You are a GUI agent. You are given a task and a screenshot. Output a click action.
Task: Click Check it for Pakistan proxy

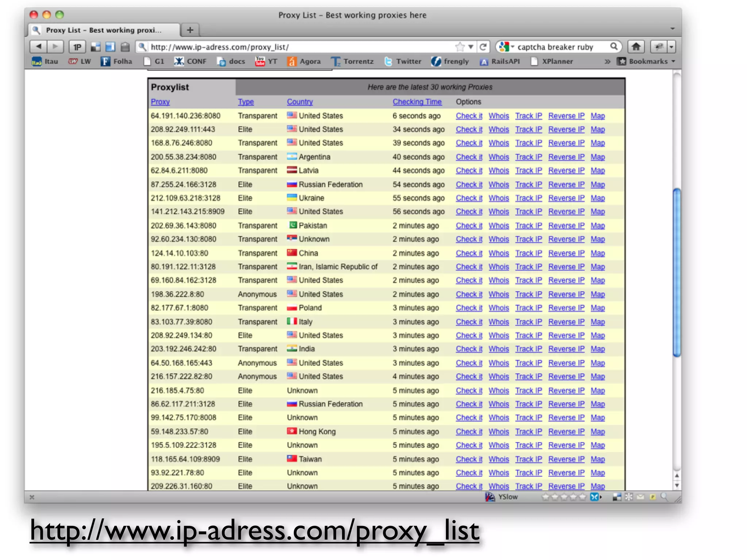click(x=469, y=226)
